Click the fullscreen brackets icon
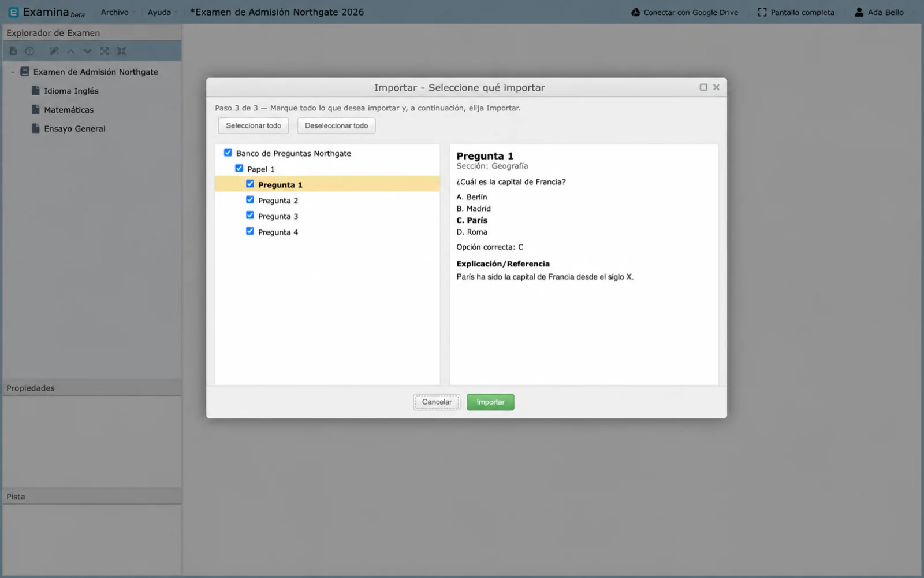 tap(762, 12)
